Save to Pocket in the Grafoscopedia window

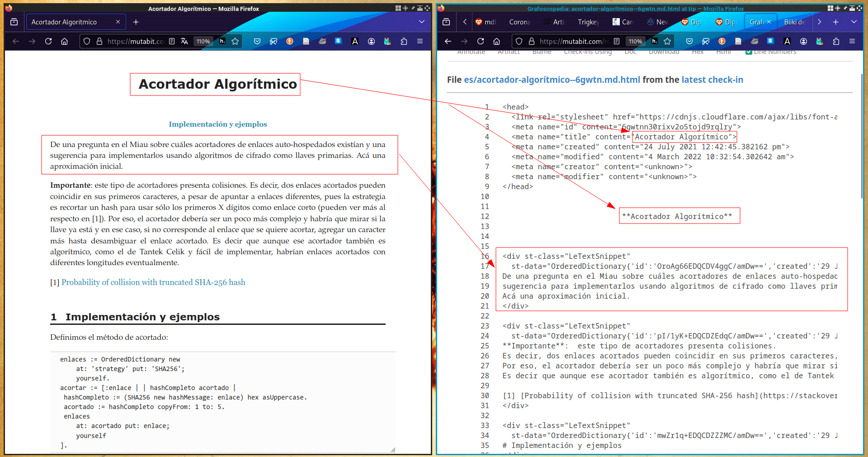(689, 41)
